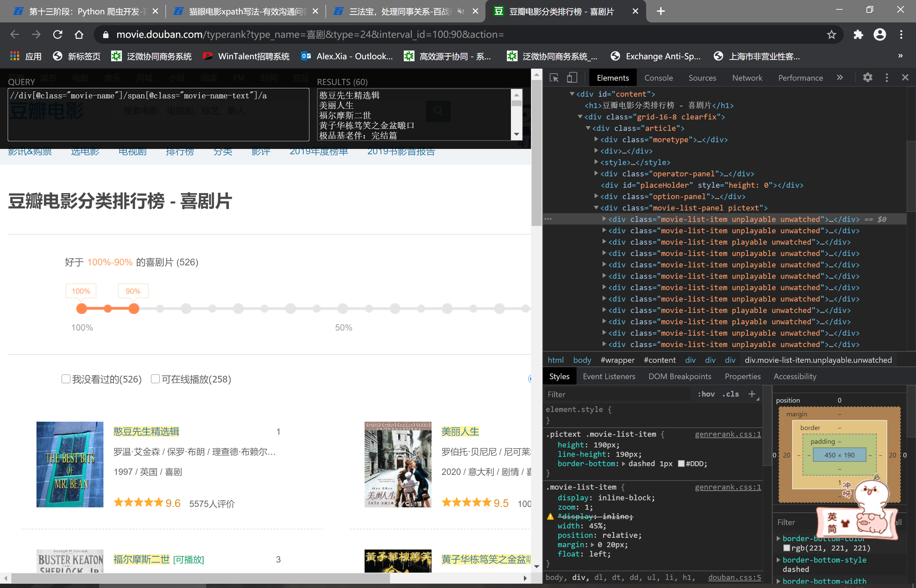
Task: Switch to the Sources tab
Action: 702,78
